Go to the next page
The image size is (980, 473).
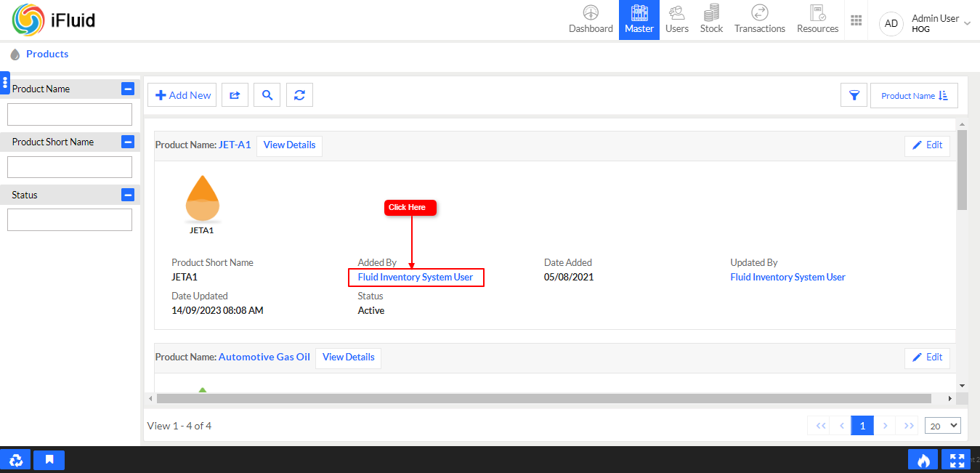(x=885, y=426)
